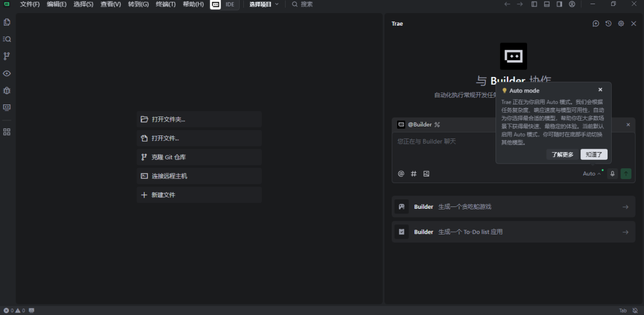This screenshot has width=644, height=315.
Task: Switch to IDE mode toggle
Action: click(230, 4)
